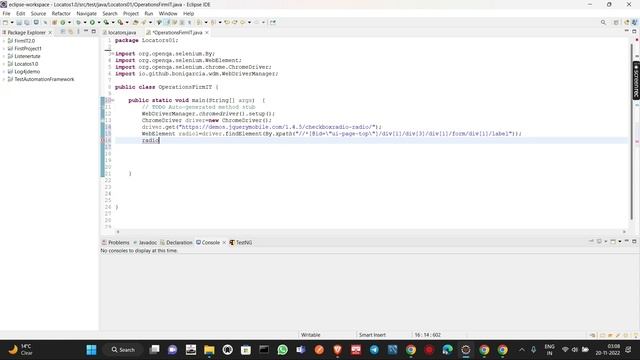Expand the Locators1.0 project
640x360 pixels.
pos(4,64)
